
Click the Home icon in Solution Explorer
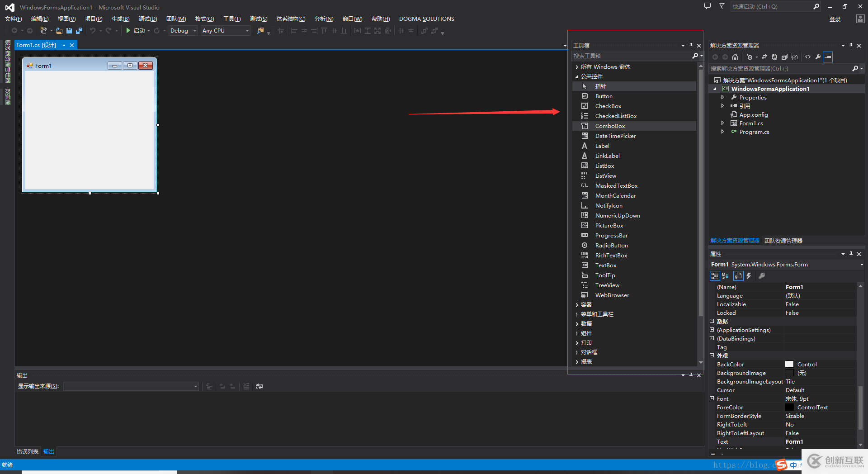click(735, 57)
